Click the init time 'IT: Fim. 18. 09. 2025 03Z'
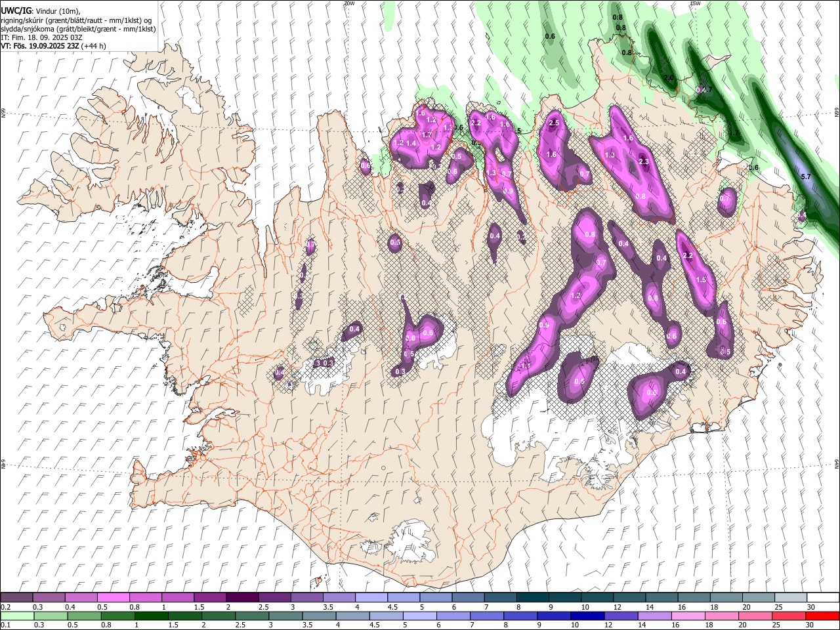 click(x=41, y=38)
